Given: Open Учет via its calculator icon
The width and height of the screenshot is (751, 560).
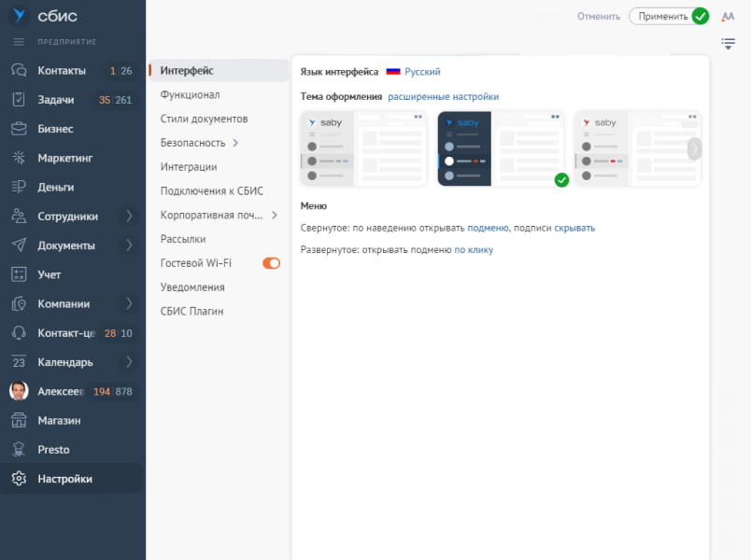Looking at the screenshot, I should click(x=19, y=274).
